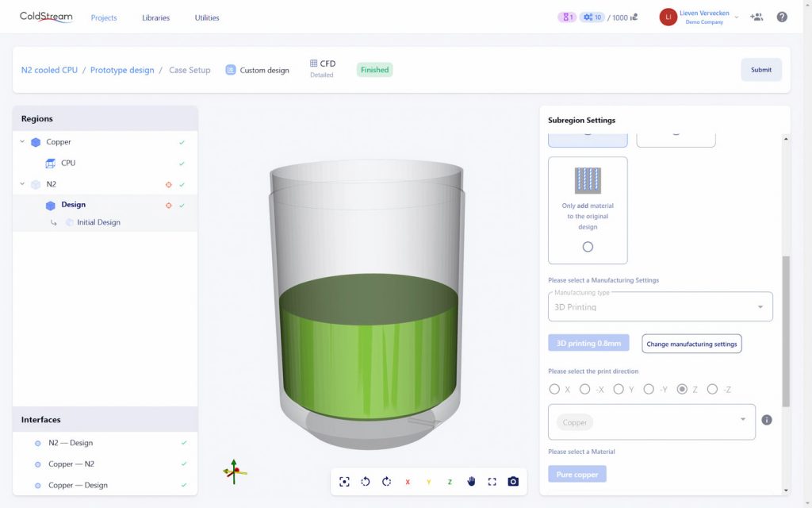Align view to Z axis

(x=450, y=482)
